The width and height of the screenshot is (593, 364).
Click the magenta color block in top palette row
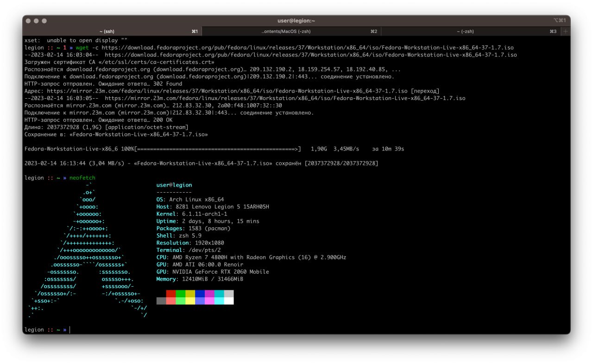pyautogui.click(x=209, y=294)
